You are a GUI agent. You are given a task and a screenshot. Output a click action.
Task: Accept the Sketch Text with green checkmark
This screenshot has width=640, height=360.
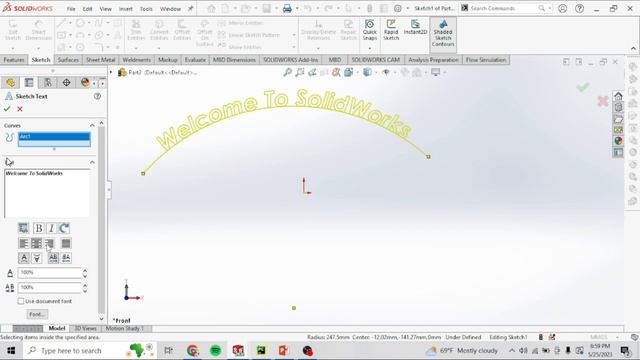(x=7, y=109)
